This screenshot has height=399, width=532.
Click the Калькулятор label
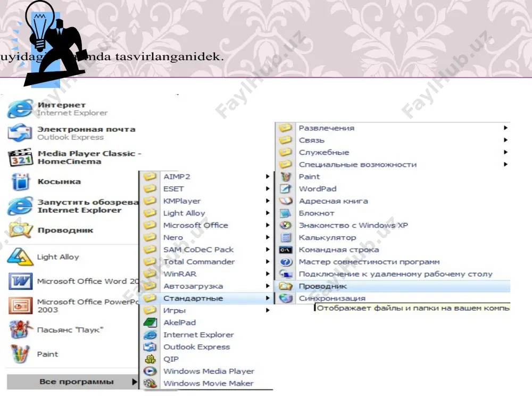[327, 237]
